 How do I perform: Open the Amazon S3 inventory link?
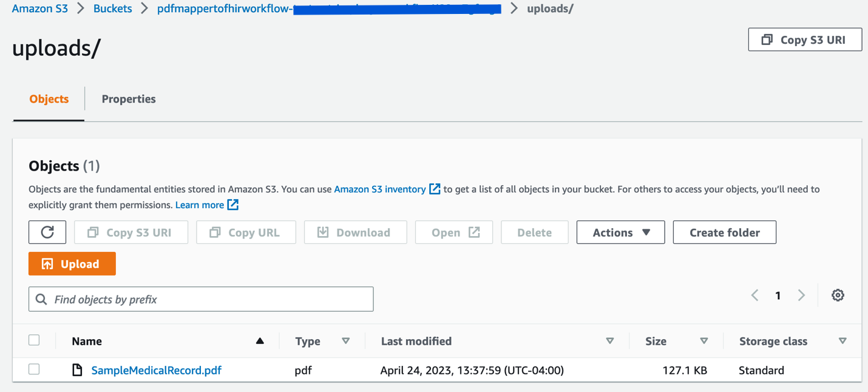(380, 189)
